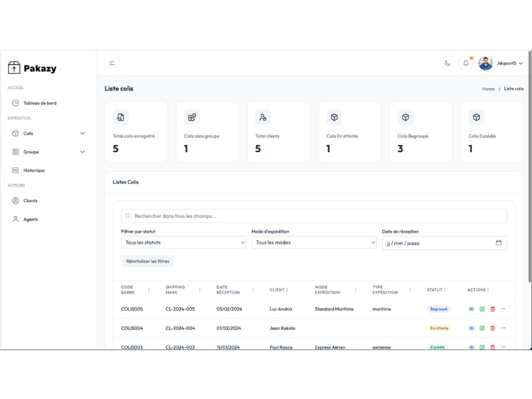Open Agents page in sidebar
Image resolution: width=532 pixels, height=399 pixels.
[x=30, y=220]
